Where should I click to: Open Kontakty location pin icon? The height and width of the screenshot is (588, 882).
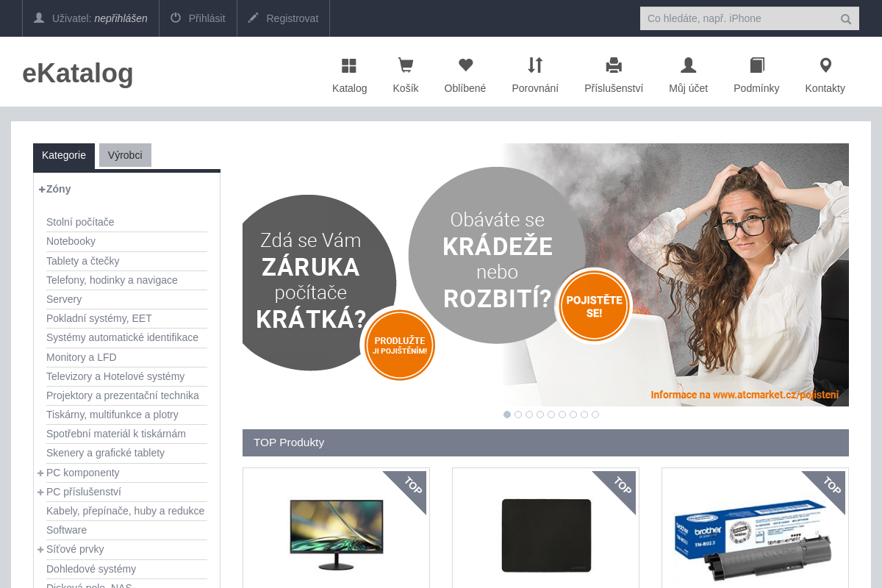(x=825, y=65)
